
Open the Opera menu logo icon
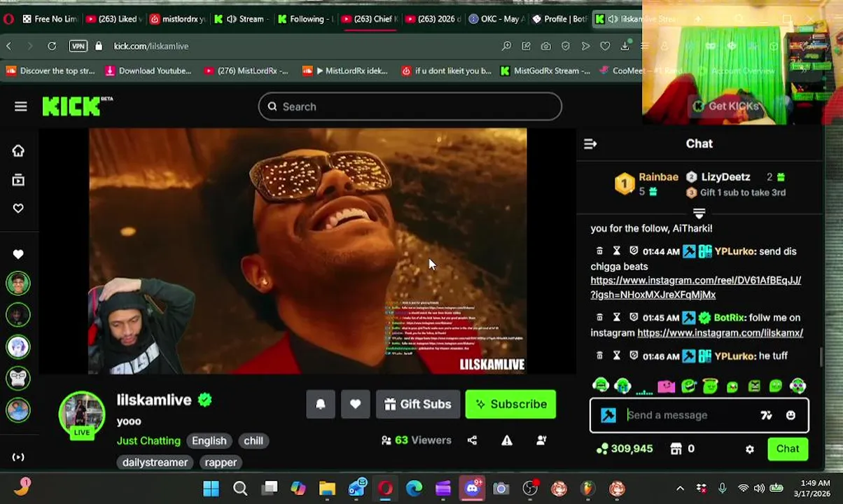point(8,19)
